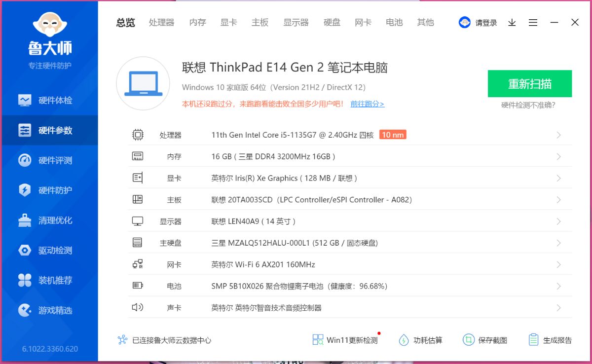Screen dimensions: 592x364
Task: Click the motherboard icon
Action: pyautogui.click(x=138, y=200)
